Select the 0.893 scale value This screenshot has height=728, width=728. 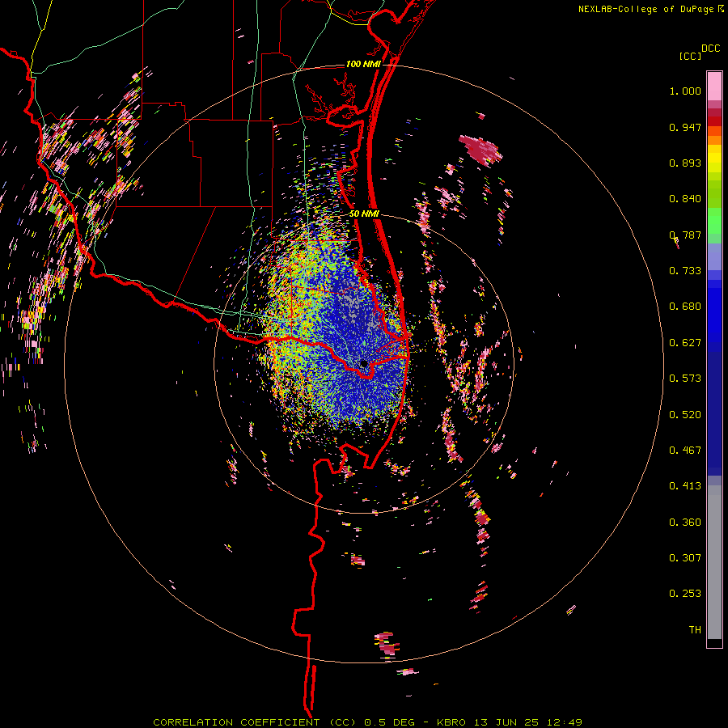[x=685, y=163]
